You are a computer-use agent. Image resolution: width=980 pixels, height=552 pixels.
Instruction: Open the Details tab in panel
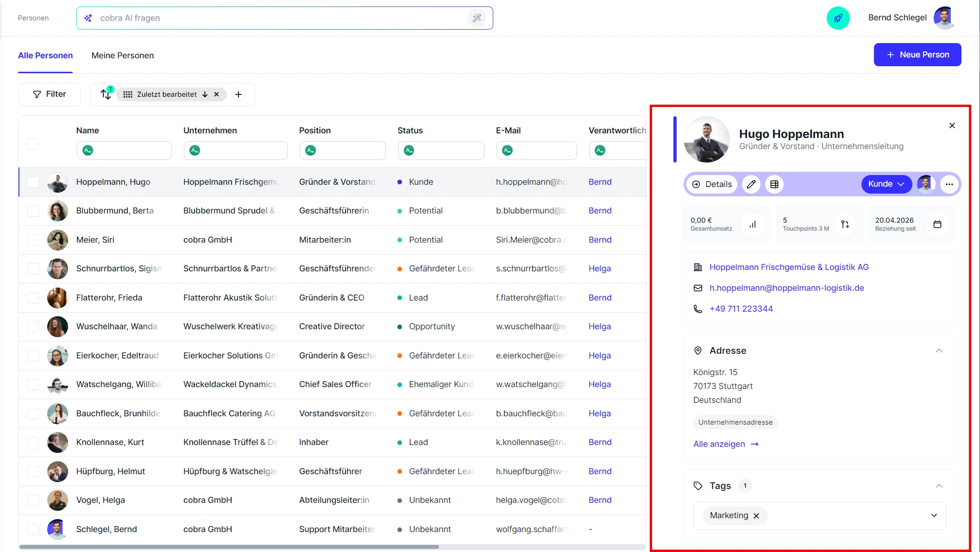[712, 184]
